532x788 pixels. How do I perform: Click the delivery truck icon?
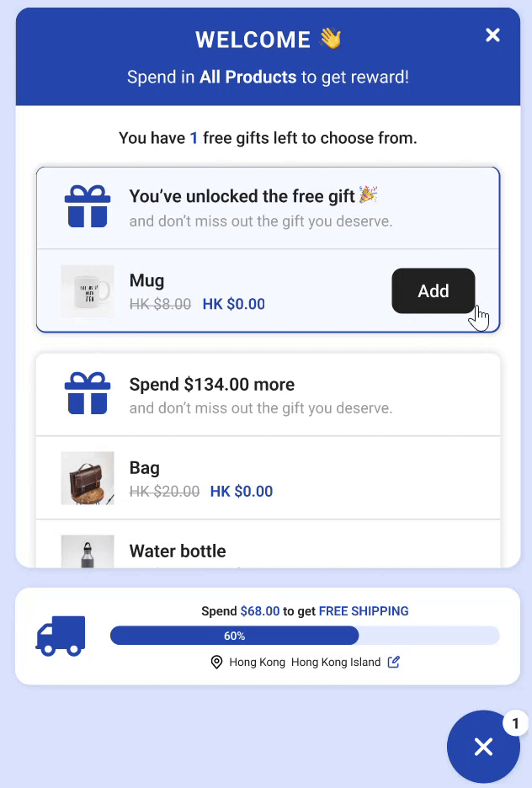tap(61, 636)
